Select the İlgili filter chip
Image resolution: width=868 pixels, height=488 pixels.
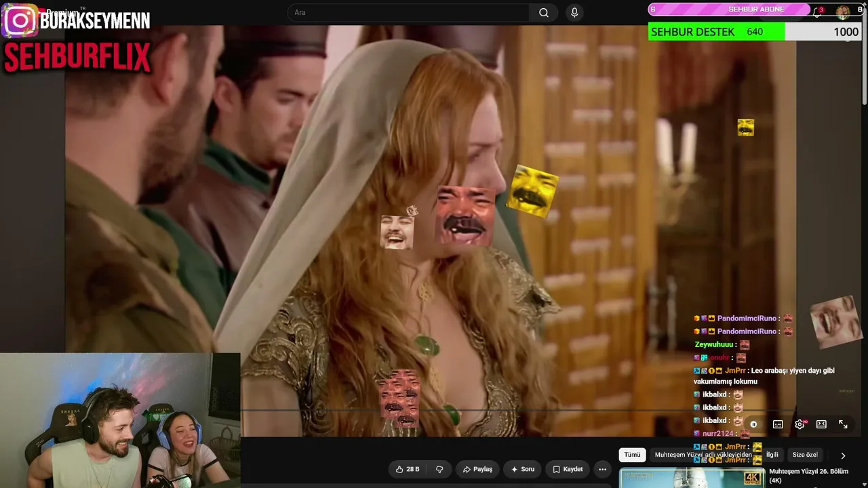772,455
